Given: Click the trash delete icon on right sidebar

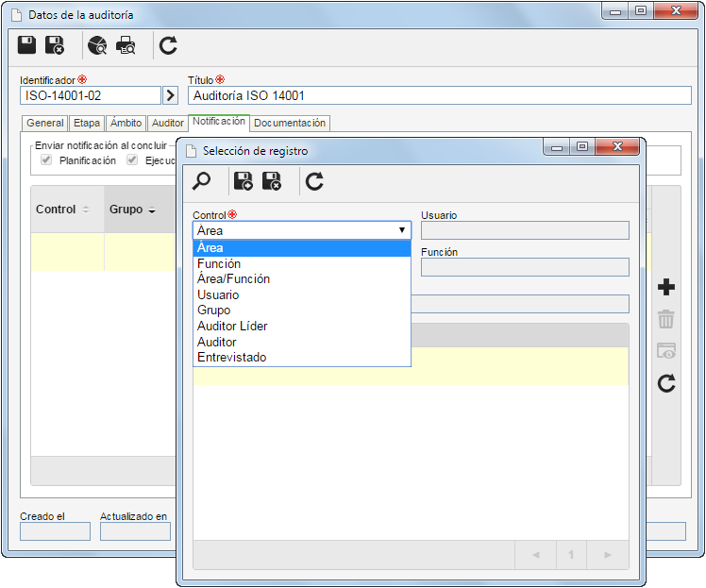Looking at the screenshot, I should (x=666, y=319).
